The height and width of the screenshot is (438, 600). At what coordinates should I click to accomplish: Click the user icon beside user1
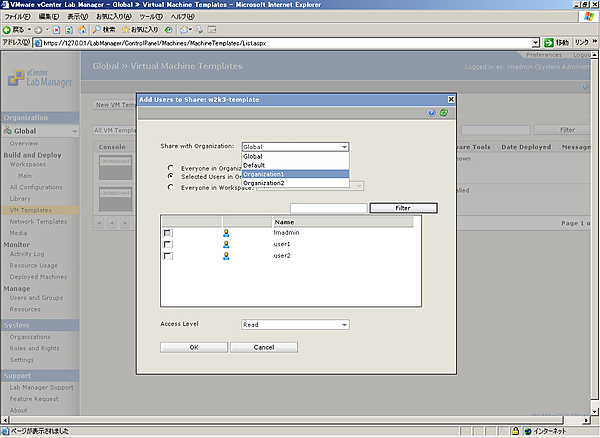227,244
